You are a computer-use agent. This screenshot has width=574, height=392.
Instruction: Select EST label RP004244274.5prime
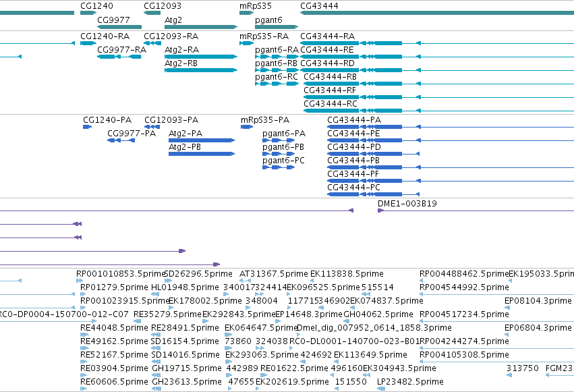click(x=464, y=341)
